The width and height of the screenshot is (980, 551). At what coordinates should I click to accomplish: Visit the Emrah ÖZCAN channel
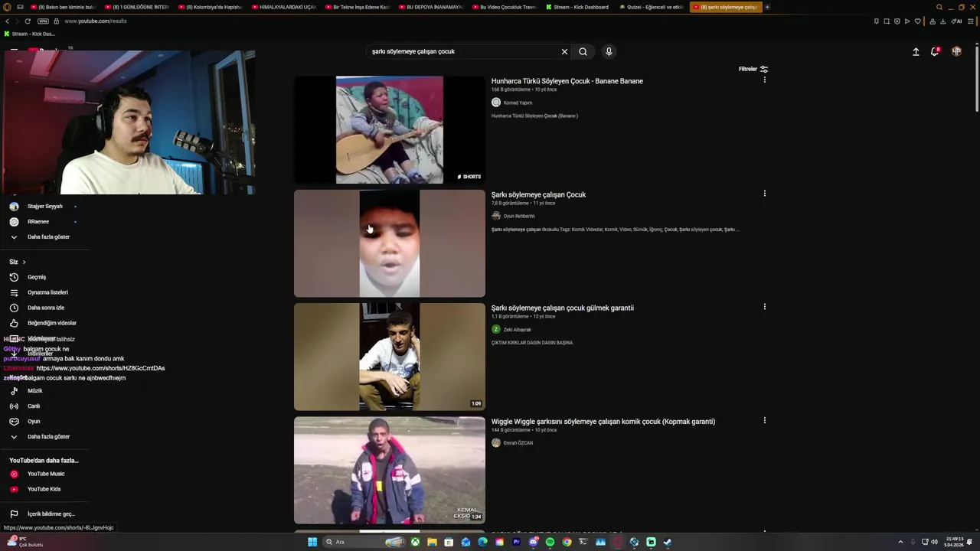point(518,442)
